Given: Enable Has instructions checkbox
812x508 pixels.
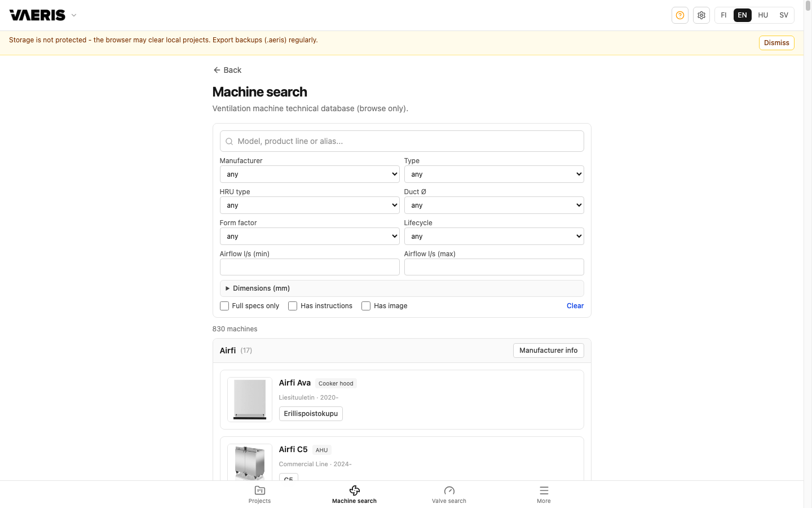Looking at the screenshot, I should pos(293,306).
